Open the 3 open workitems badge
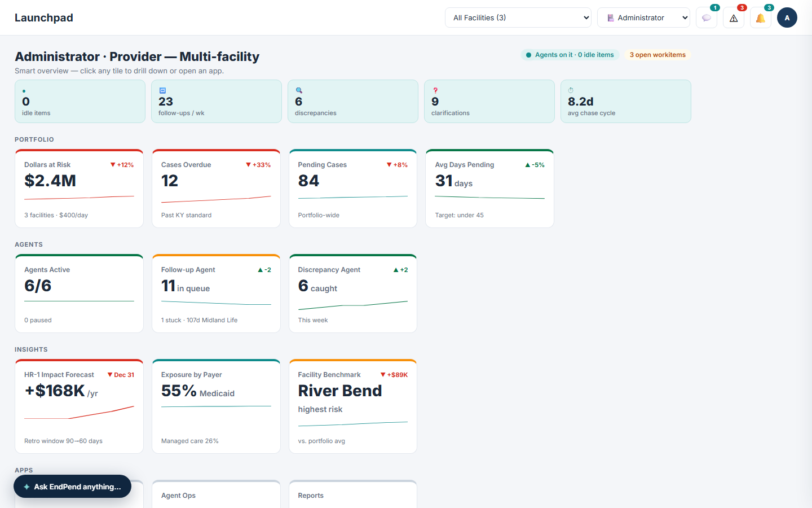The image size is (812, 508). 657,55
